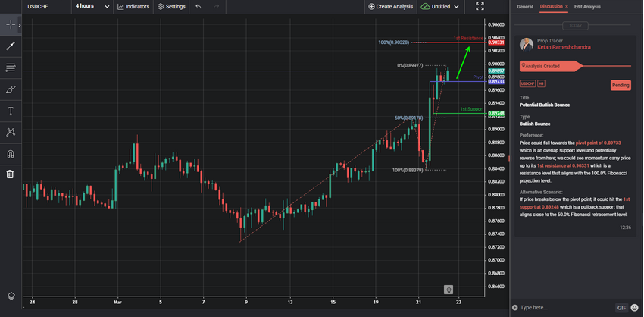Click the 1st Support line label
Image resolution: width=644 pixels, height=317 pixels.
pyautogui.click(x=471, y=109)
